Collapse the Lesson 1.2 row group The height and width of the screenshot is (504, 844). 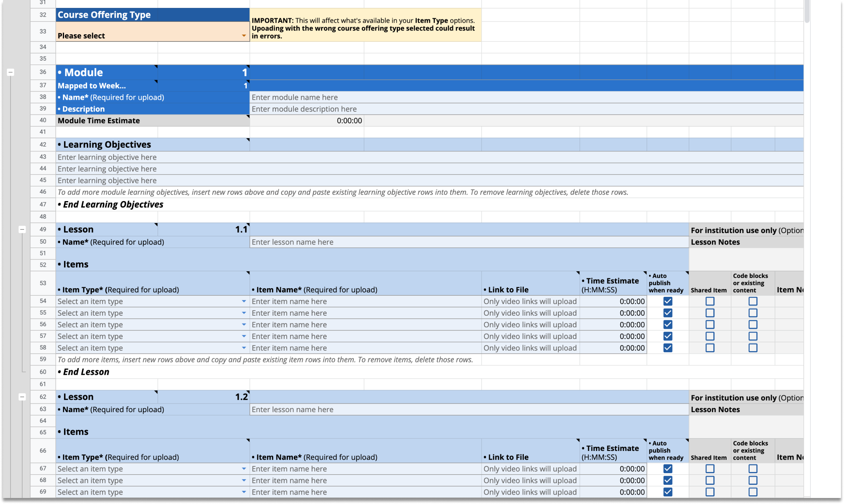(22, 397)
